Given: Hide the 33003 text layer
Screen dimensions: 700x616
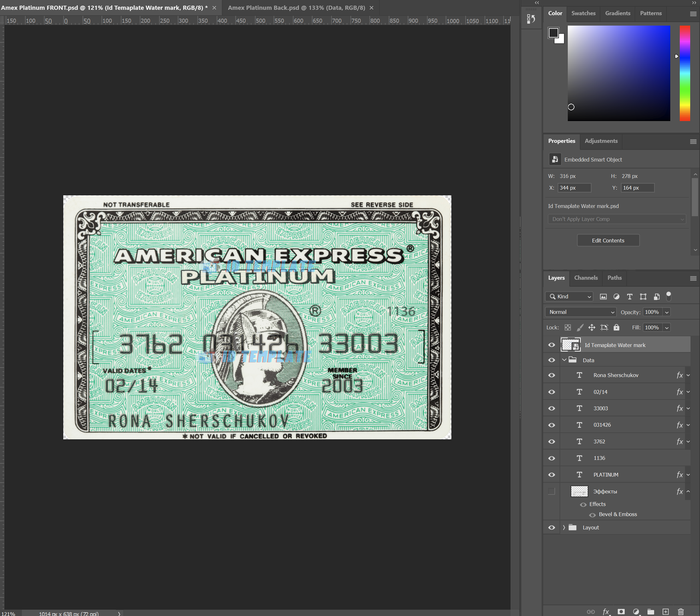Looking at the screenshot, I should [551, 408].
